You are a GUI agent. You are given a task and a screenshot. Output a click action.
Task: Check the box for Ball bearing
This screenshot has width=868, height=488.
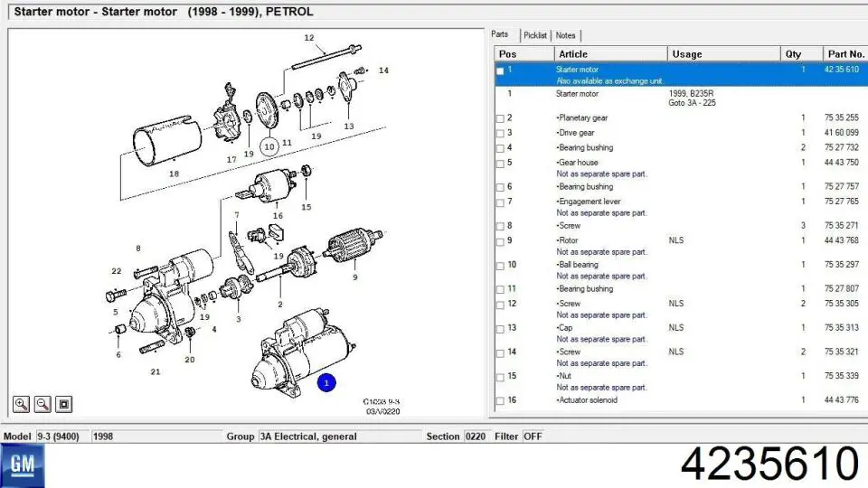coord(500,266)
